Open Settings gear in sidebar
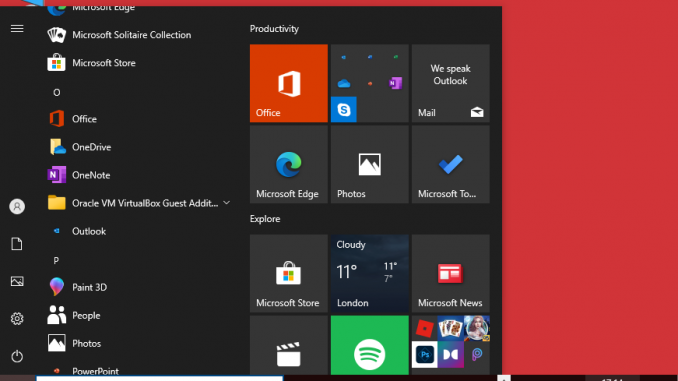Screen dimensions: 678x381 tap(17, 319)
